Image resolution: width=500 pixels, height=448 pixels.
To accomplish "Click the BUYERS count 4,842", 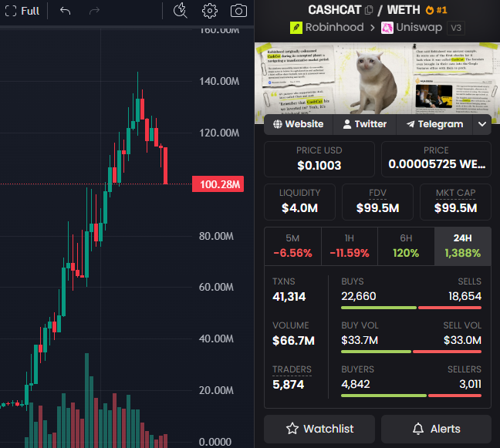I will pyautogui.click(x=355, y=384).
